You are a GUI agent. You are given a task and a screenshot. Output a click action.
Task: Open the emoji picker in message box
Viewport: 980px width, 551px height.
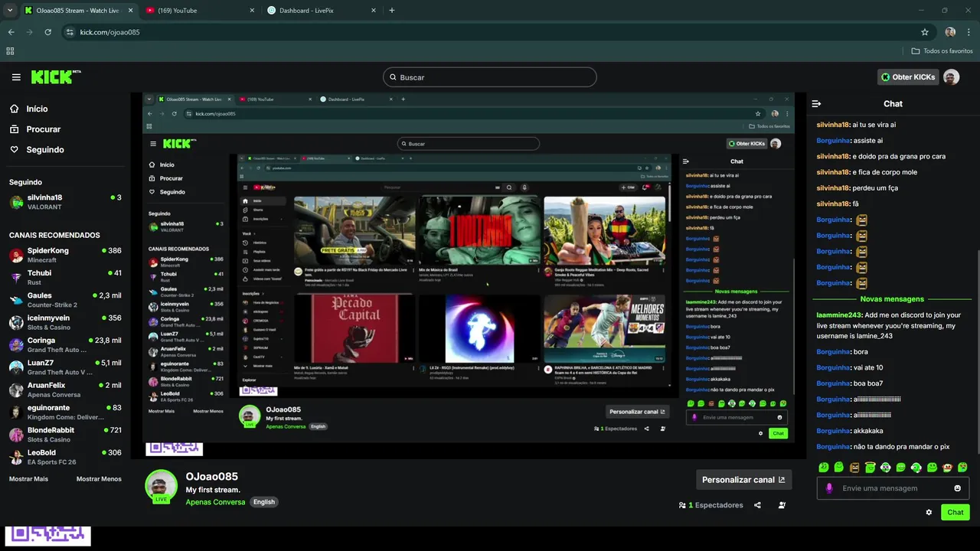[x=957, y=488]
